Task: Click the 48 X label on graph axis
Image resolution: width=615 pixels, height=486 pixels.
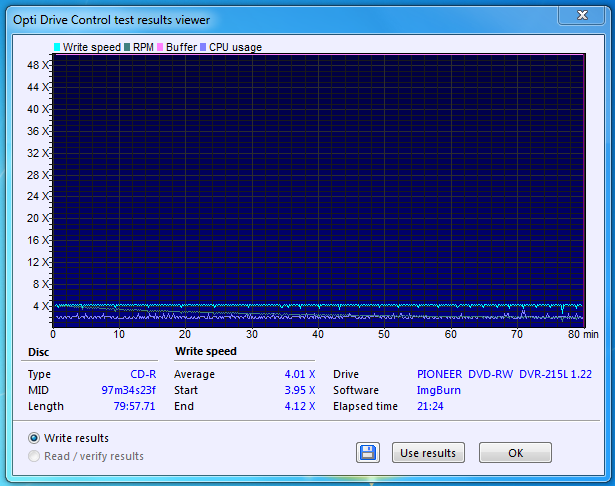Action: [x=38, y=65]
